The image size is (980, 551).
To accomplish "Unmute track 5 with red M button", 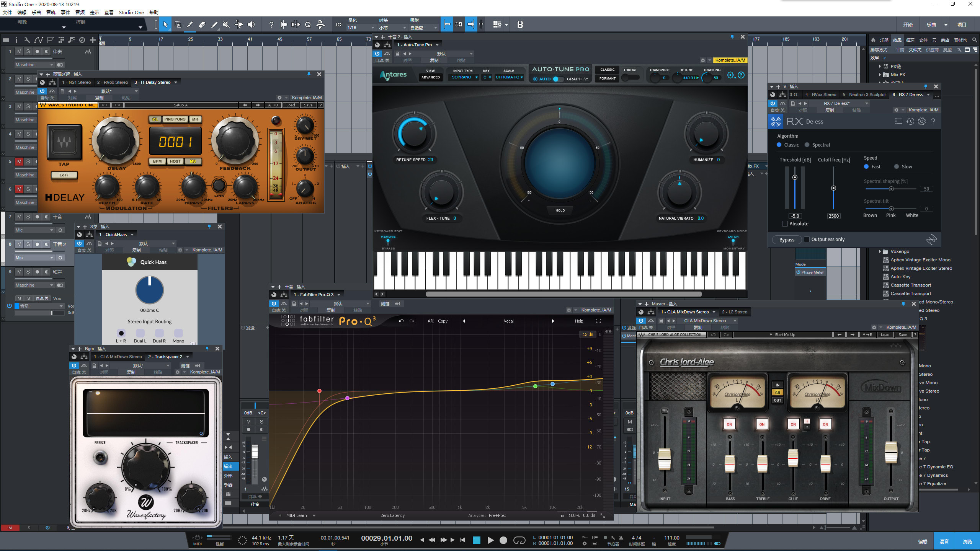I will pos(19,161).
